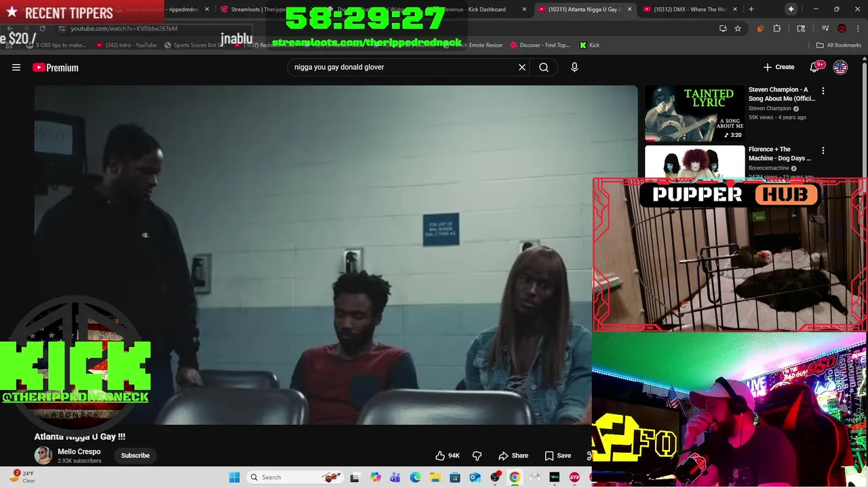Open Florence Dog Days video title
This screenshot has width=868, height=488.
click(x=780, y=154)
